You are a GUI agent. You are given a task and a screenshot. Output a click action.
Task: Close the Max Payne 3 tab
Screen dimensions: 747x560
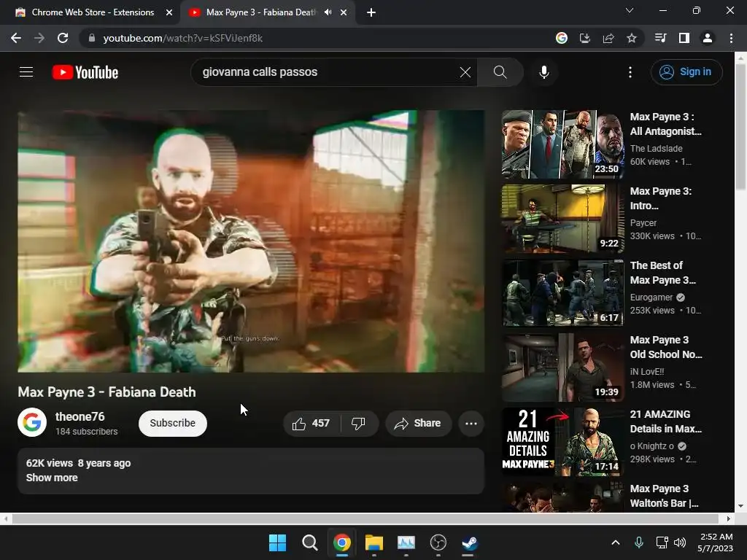tap(344, 12)
